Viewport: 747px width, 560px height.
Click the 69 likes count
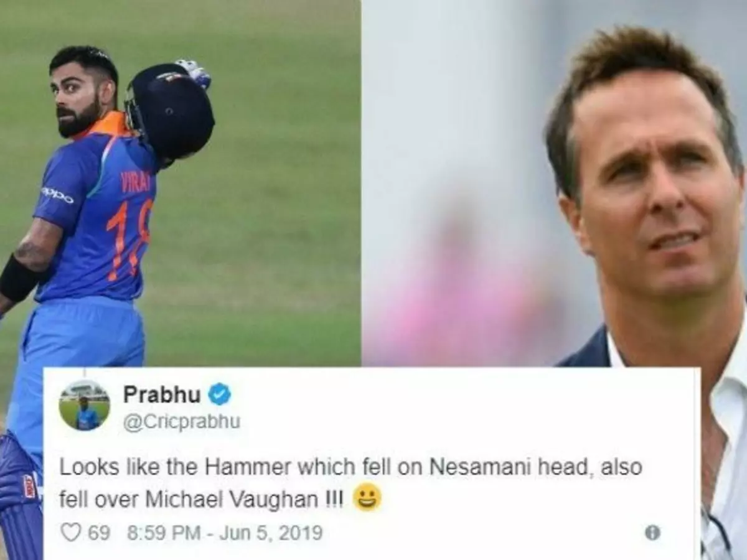coord(98,533)
